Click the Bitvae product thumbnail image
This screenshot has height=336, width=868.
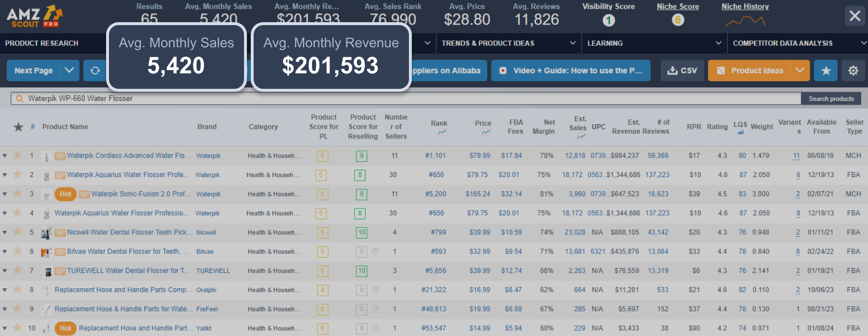pyautogui.click(x=46, y=252)
